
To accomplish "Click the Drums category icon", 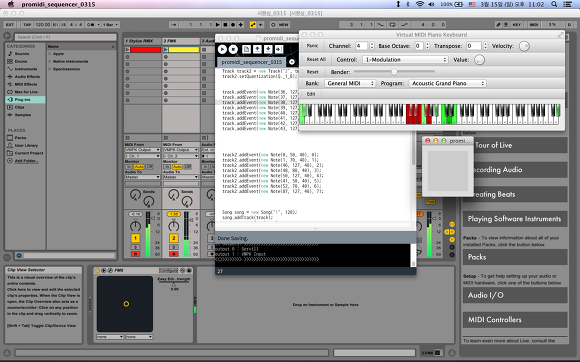I will (x=10, y=61).
